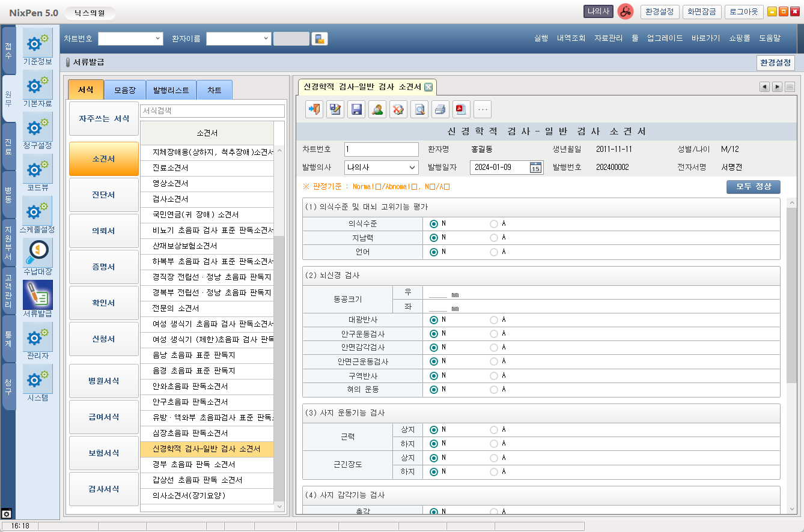Image resolution: width=804 pixels, height=532 pixels.
Task: Select the 진단서 category button
Action: point(103,195)
